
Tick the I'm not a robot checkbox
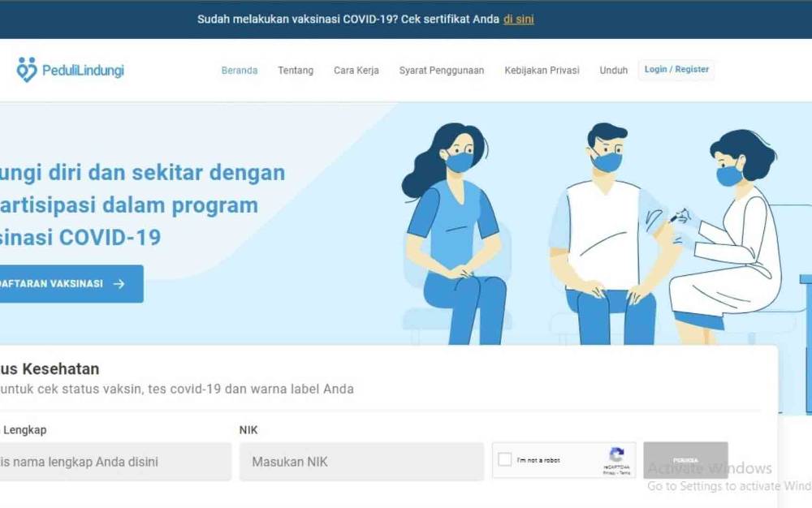(504, 459)
